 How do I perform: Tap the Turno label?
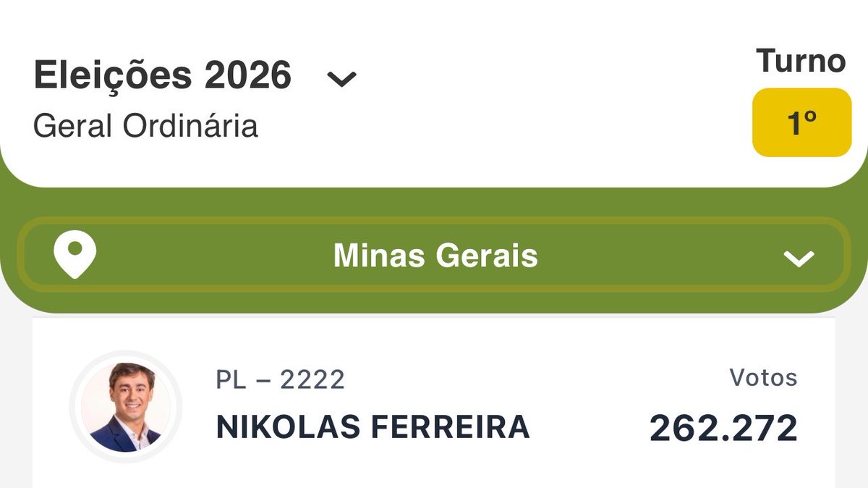click(x=801, y=61)
